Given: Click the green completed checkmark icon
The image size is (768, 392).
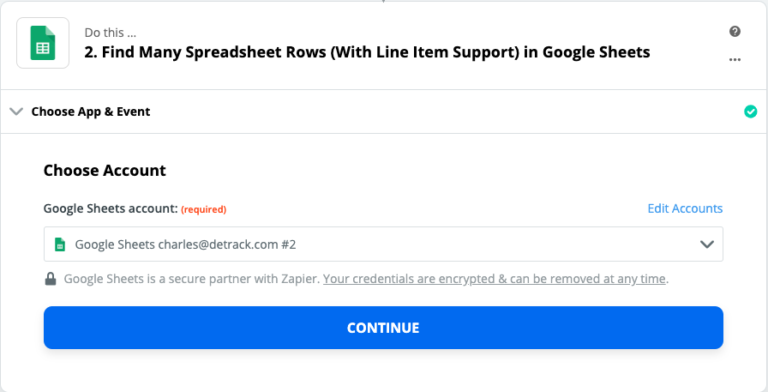Looking at the screenshot, I should pyautogui.click(x=750, y=112).
